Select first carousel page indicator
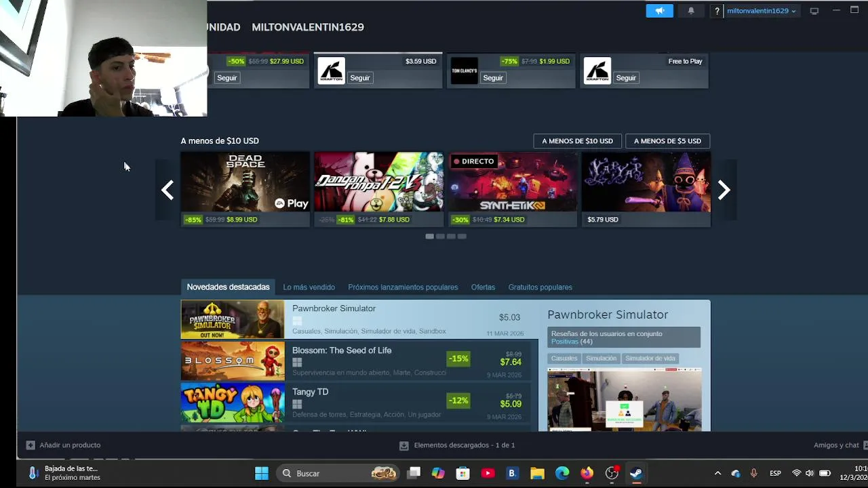The image size is (868, 488). coord(429,237)
